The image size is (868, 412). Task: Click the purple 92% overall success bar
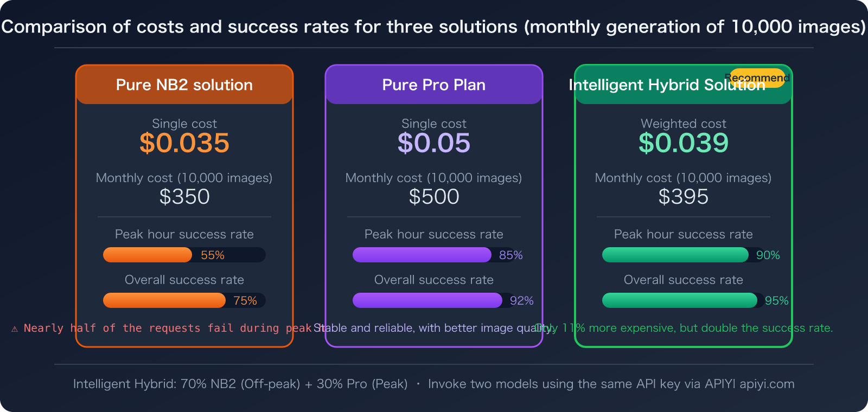427,300
